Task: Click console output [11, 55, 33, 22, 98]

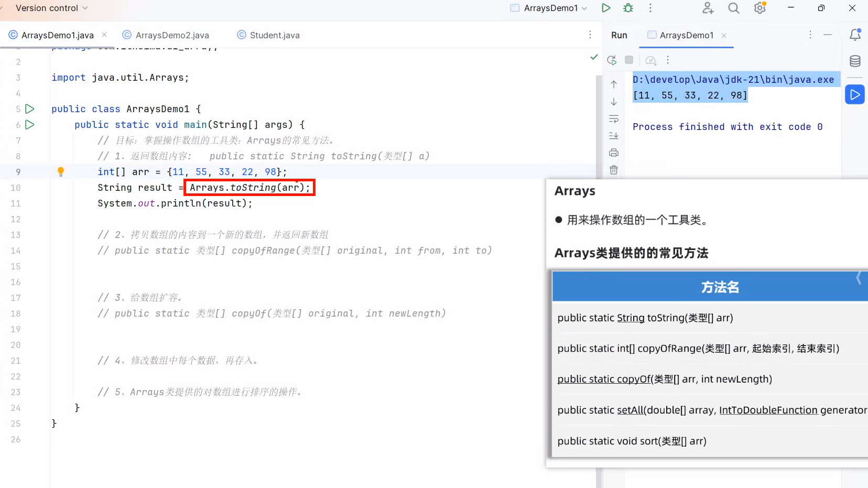Action: pyautogui.click(x=690, y=95)
